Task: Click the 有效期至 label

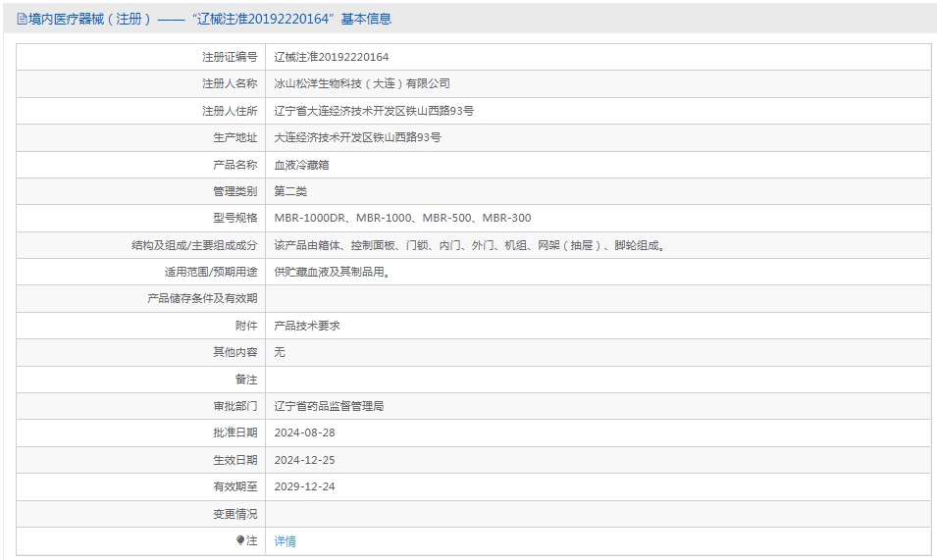Action: [234, 486]
